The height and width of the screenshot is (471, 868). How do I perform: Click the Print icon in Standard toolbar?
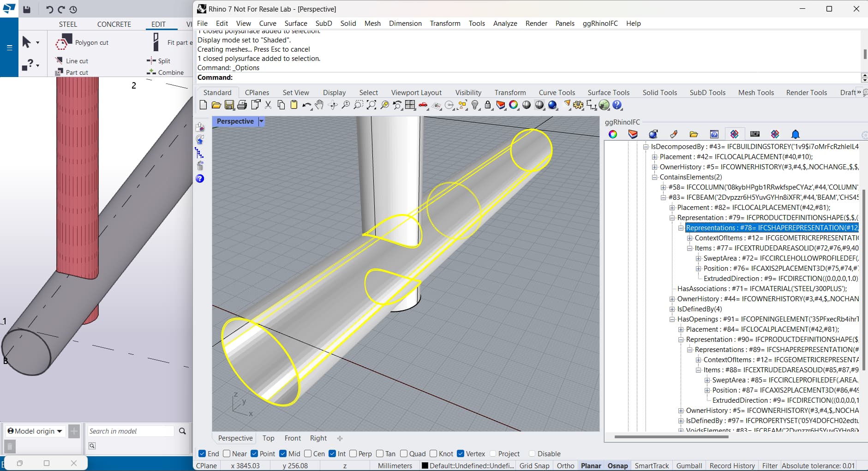[242, 105]
